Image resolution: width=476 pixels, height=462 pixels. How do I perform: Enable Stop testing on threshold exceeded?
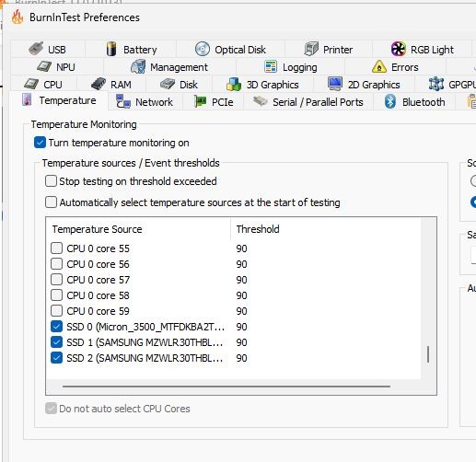tap(51, 181)
